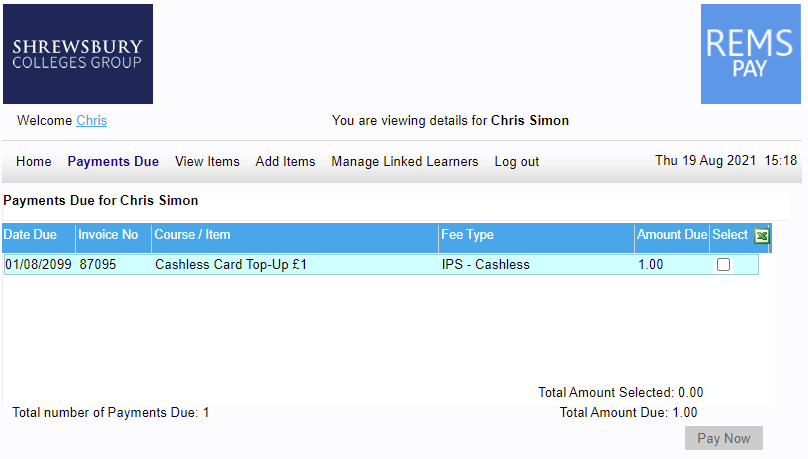
Task: Click the Chris username link
Action: [x=91, y=121]
